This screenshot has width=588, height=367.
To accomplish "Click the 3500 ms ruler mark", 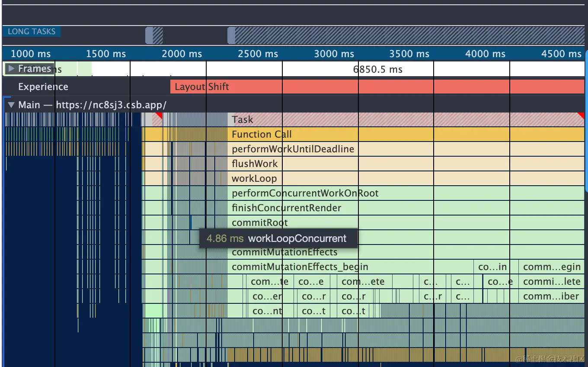I will [409, 54].
